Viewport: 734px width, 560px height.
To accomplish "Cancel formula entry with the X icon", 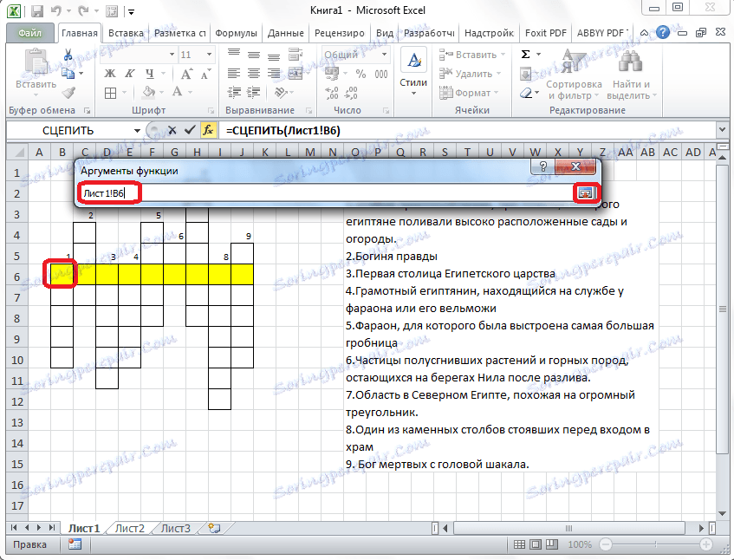I will (x=172, y=129).
